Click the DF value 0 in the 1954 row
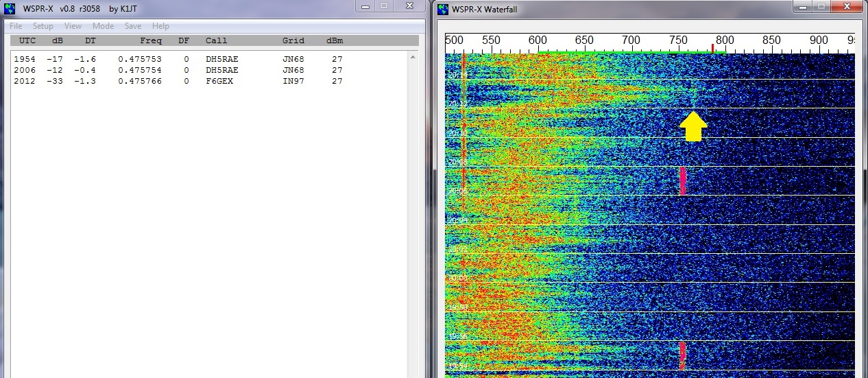The height and width of the screenshot is (378, 868). pyautogui.click(x=186, y=59)
